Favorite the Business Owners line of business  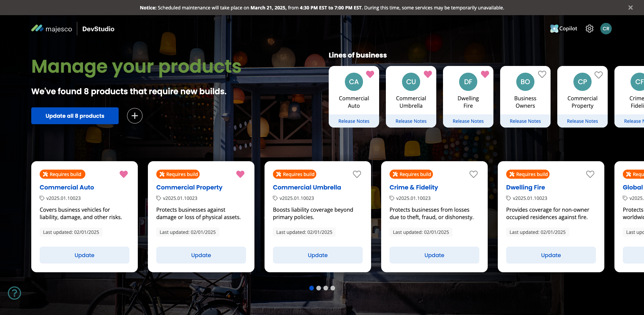(x=542, y=74)
